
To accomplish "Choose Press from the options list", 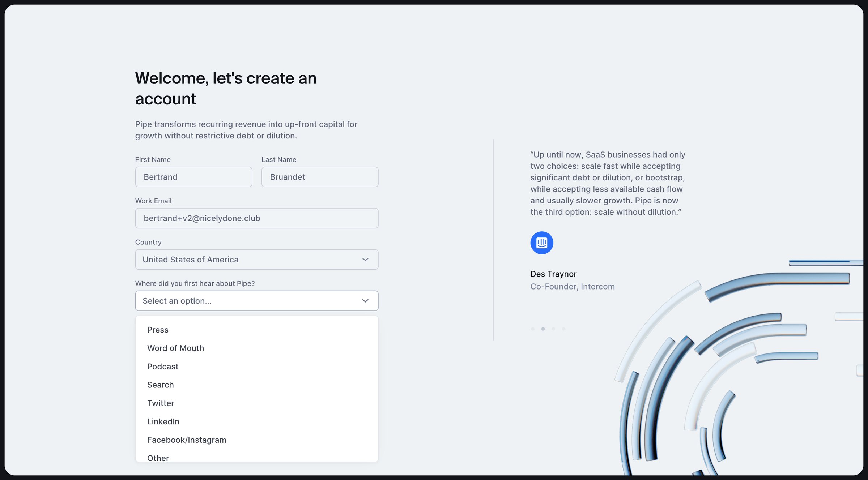I will (x=257, y=330).
